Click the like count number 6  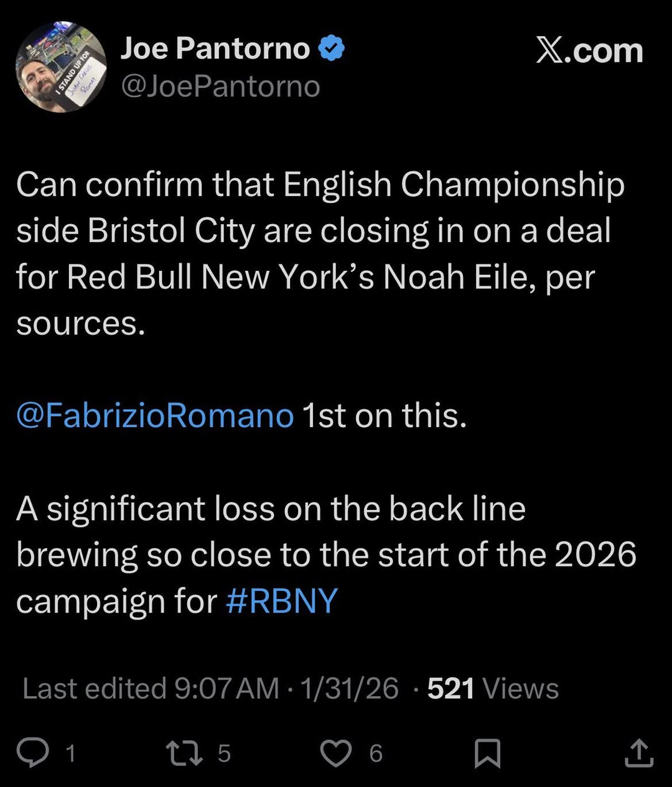coord(376,753)
